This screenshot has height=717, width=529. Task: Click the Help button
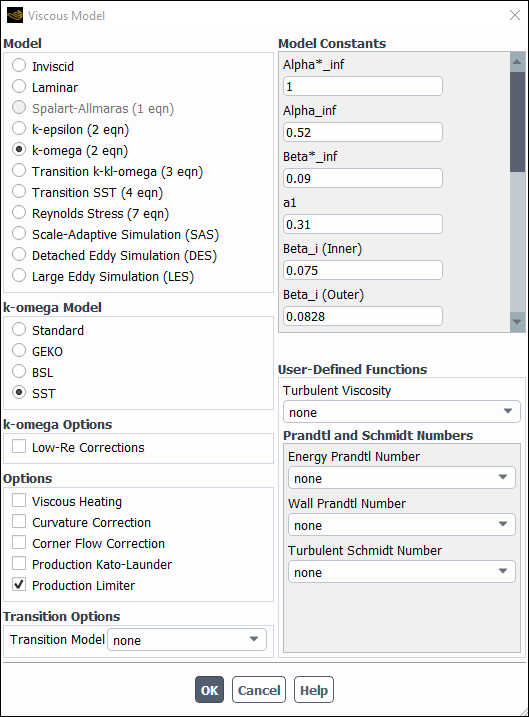(x=314, y=690)
